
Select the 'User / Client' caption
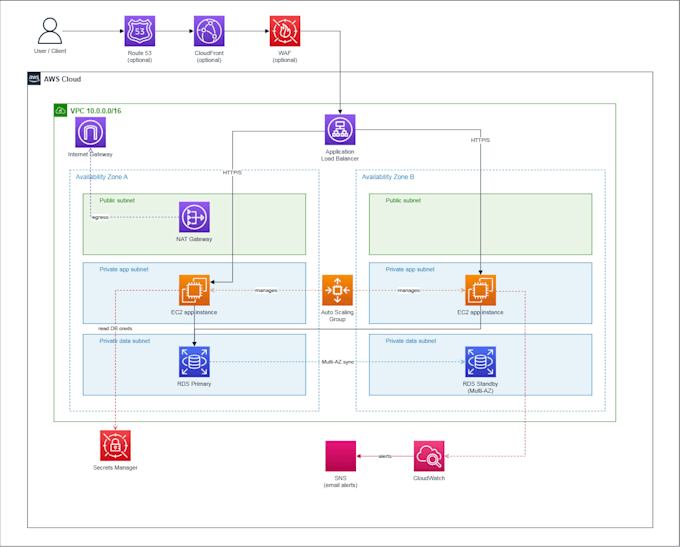pos(50,51)
